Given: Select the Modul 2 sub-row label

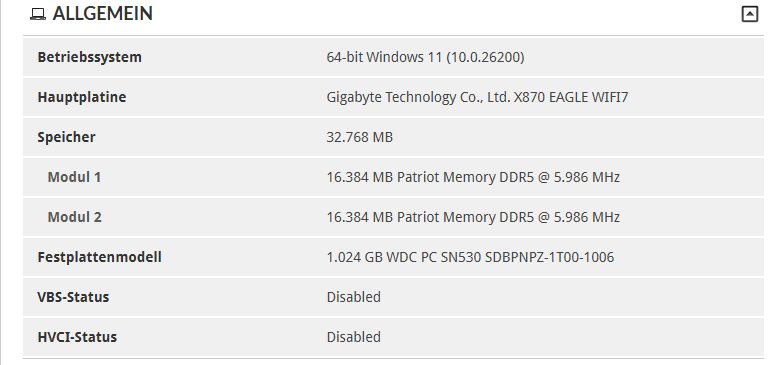Looking at the screenshot, I should click(74, 217).
